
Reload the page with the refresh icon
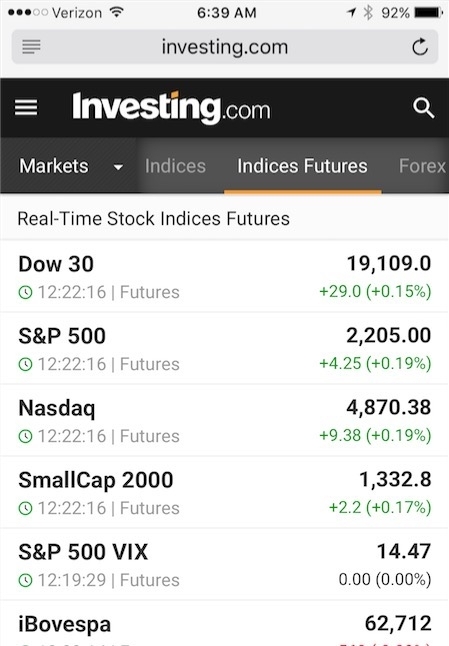click(420, 47)
